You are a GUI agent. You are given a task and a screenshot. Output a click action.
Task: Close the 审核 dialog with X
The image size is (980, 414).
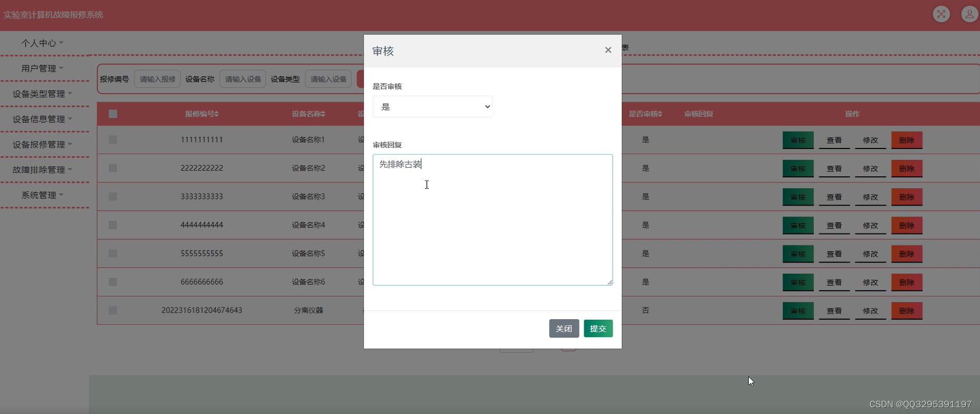pos(608,50)
